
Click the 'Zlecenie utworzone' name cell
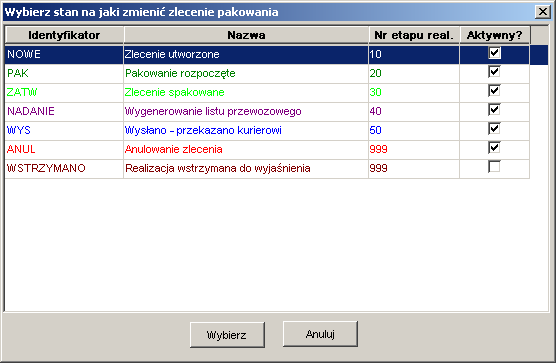pos(246,55)
